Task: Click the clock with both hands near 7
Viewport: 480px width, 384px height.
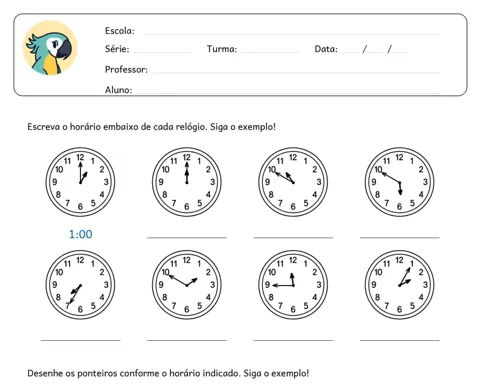Action: [x=80, y=285]
